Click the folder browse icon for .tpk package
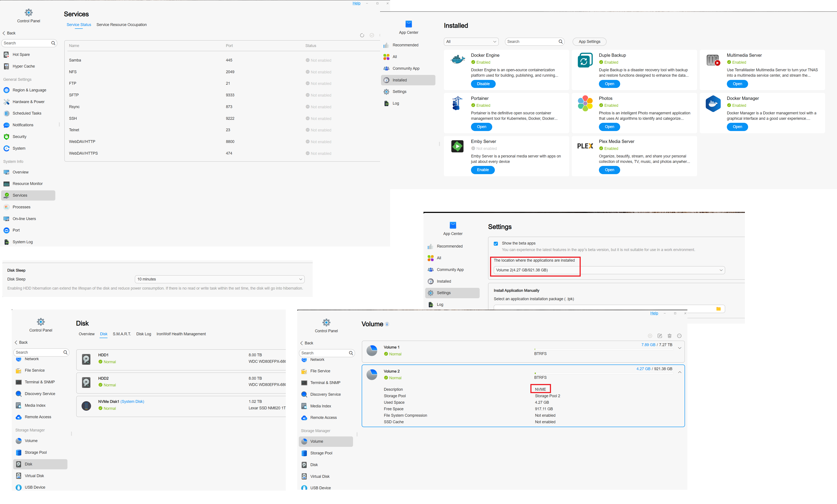Image resolution: width=837 pixels, height=504 pixels. click(x=718, y=308)
